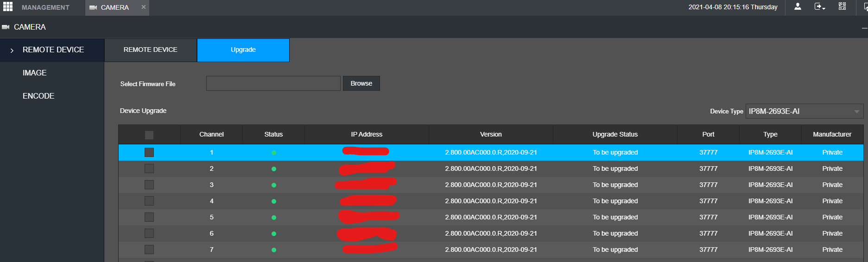This screenshot has width=868, height=262.
Task: Open the Device Type dropdown
Action: click(x=804, y=111)
